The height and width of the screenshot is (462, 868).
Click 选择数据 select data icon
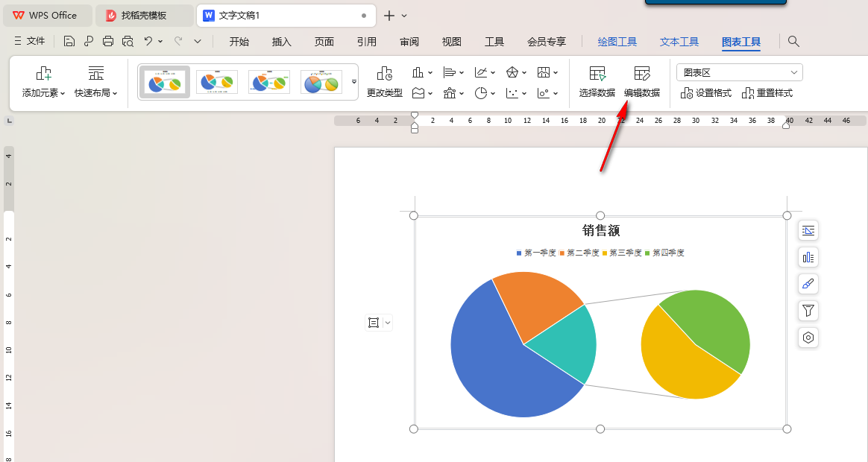click(597, 73)
